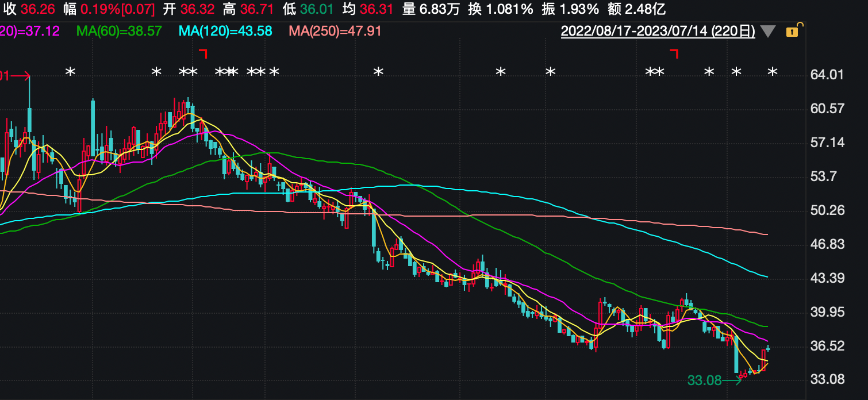Screen dimensions: 868x400
Task: Click the red arrow marking the chart high
Action: tap(20, 75)
